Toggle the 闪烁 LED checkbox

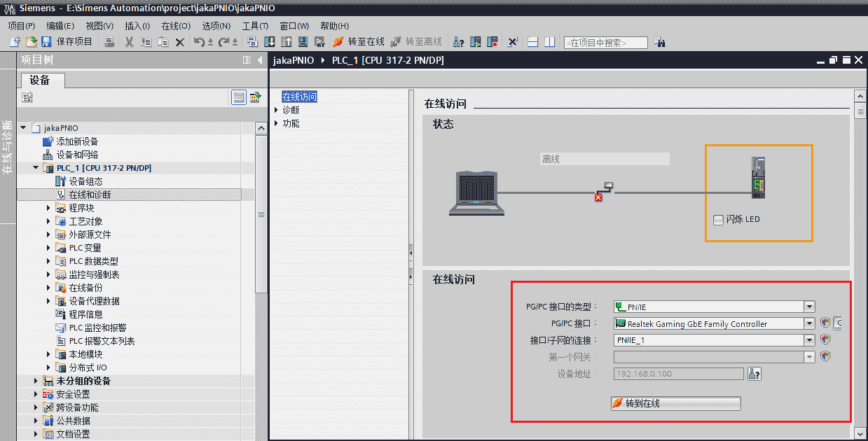tap(718, 220)
